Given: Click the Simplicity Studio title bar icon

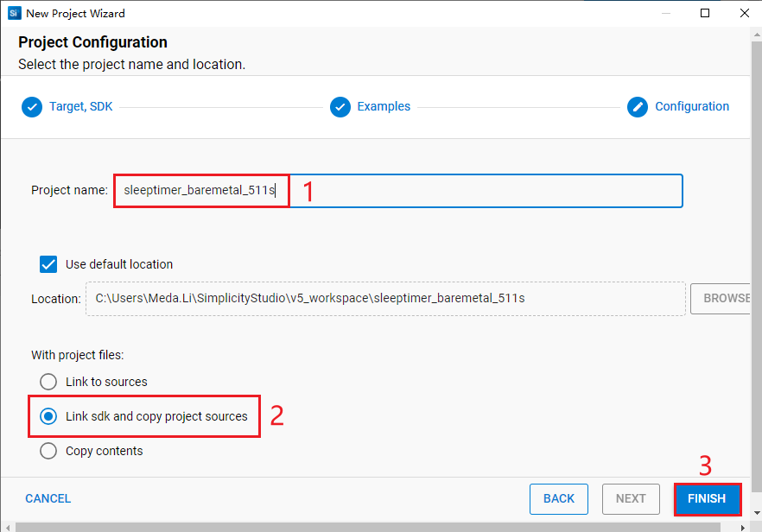Looking at the screenshot, I should tap(14, 14).
